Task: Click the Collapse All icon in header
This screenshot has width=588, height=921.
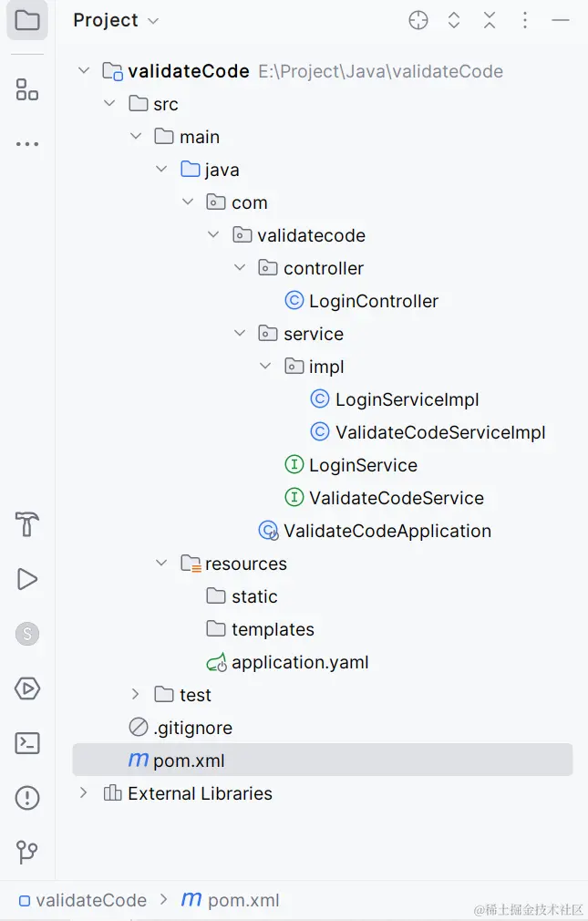Action: (x=490, y=20)
